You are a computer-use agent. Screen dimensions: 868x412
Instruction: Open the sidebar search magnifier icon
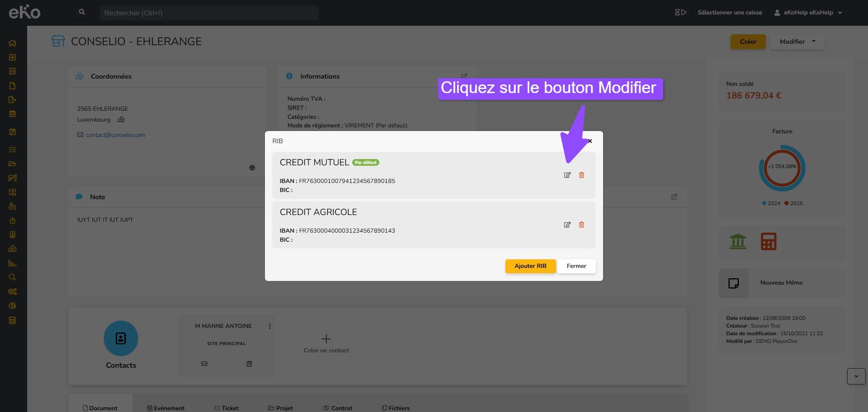[x=12, y=277]
